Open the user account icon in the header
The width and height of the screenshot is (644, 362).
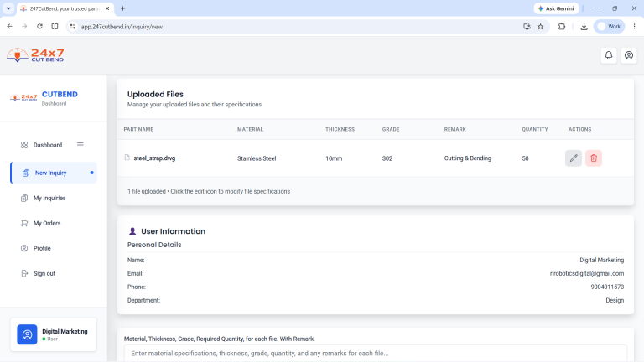coord(629,55)
